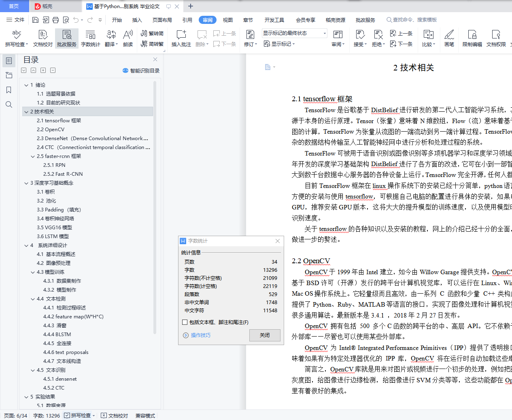The height and width of the screenshot is (420, 512).
Task: Switch to the 引用 ribbon tab
Action: [187, 20]
